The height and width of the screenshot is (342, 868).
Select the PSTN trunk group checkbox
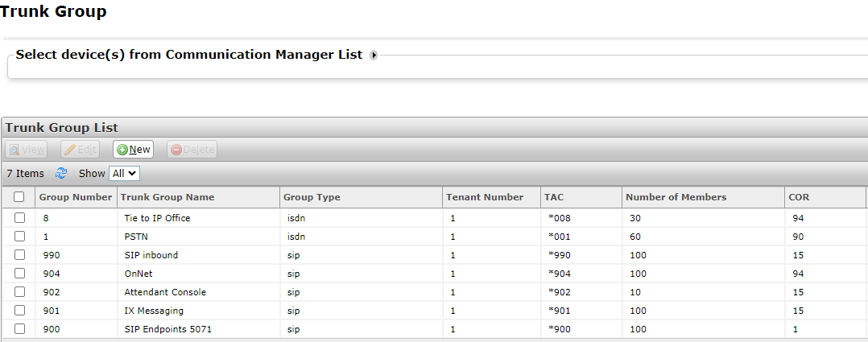(19, 237)
